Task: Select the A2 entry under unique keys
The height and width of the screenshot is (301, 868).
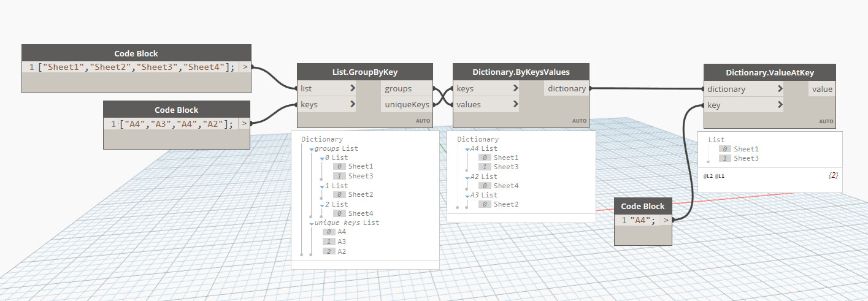Action: 342,251
